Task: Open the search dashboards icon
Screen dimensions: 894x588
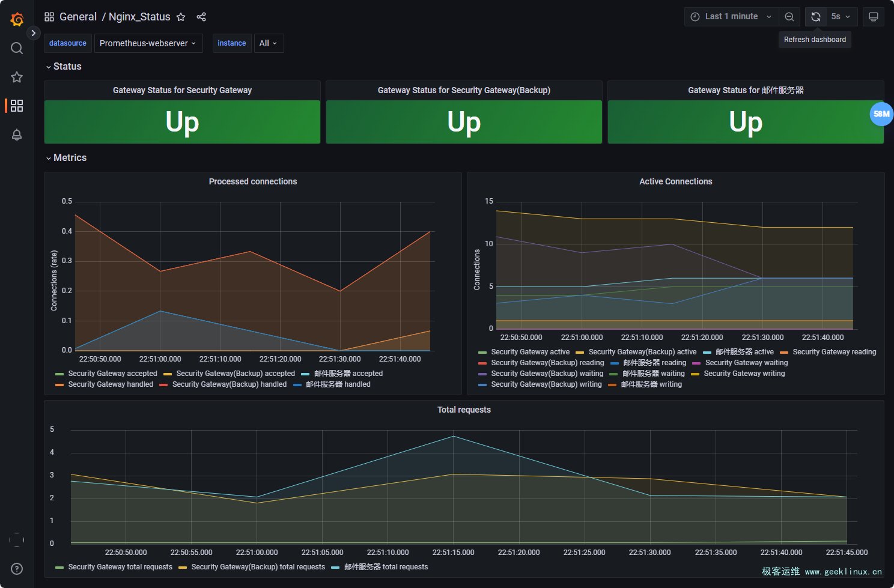Action: click(17, 48)
